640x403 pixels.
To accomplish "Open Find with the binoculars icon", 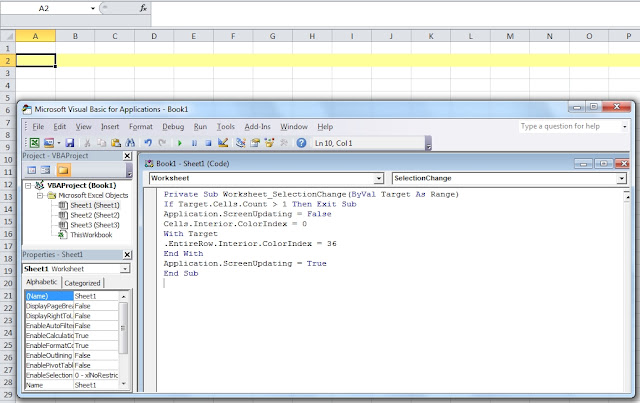I will (x=130, y=143).
